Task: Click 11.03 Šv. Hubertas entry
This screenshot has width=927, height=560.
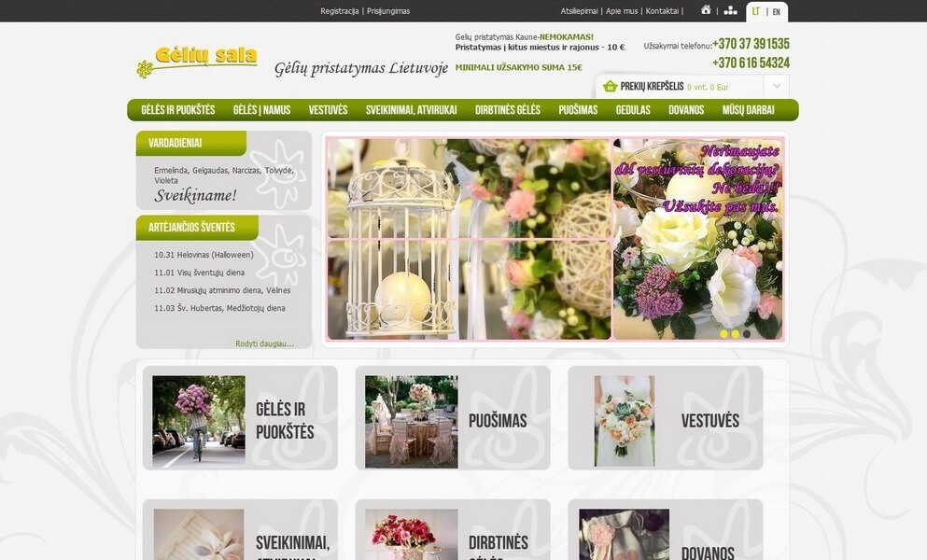Action: [x=219, y=308]
